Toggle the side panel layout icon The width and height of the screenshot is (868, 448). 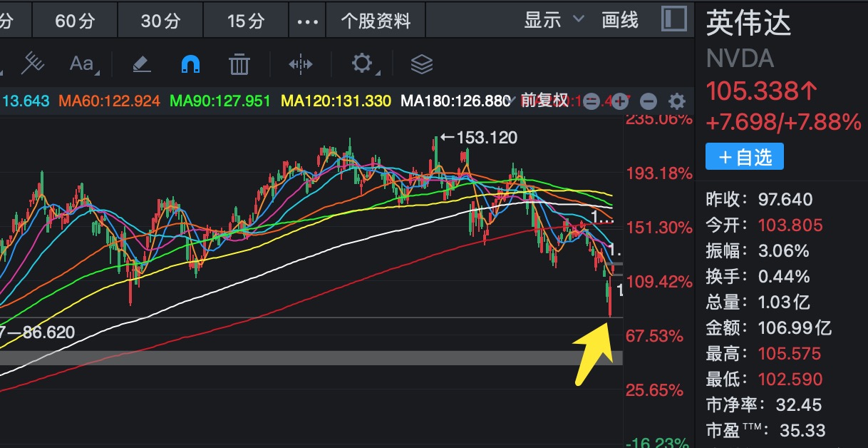coord(673,19)
